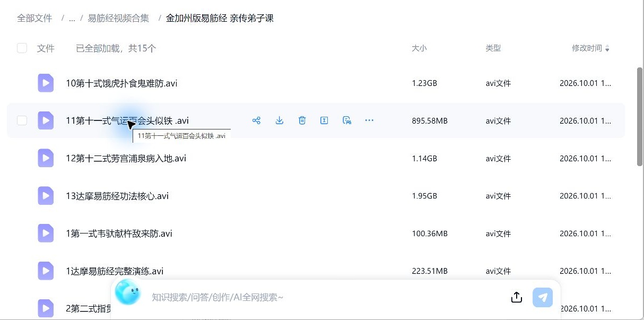Screen dimensions: 644x320
Task: Expand the collapsed breadcrumb ellipsis
Action: tap(72, 19)
